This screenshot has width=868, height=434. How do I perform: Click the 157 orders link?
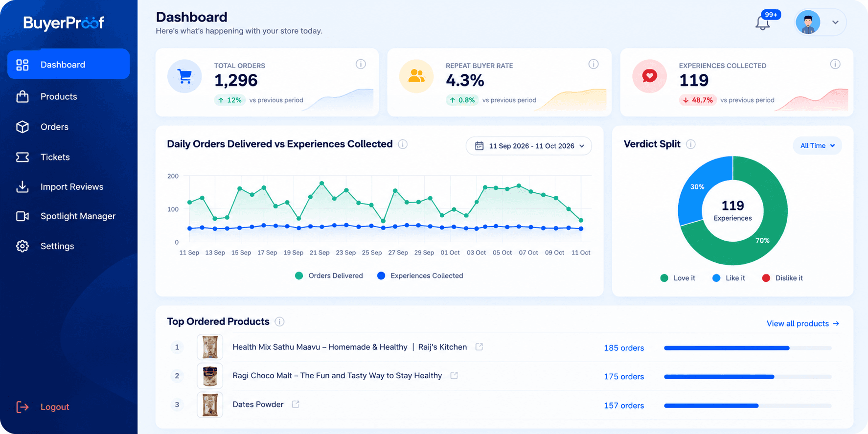tap(624, 406)
